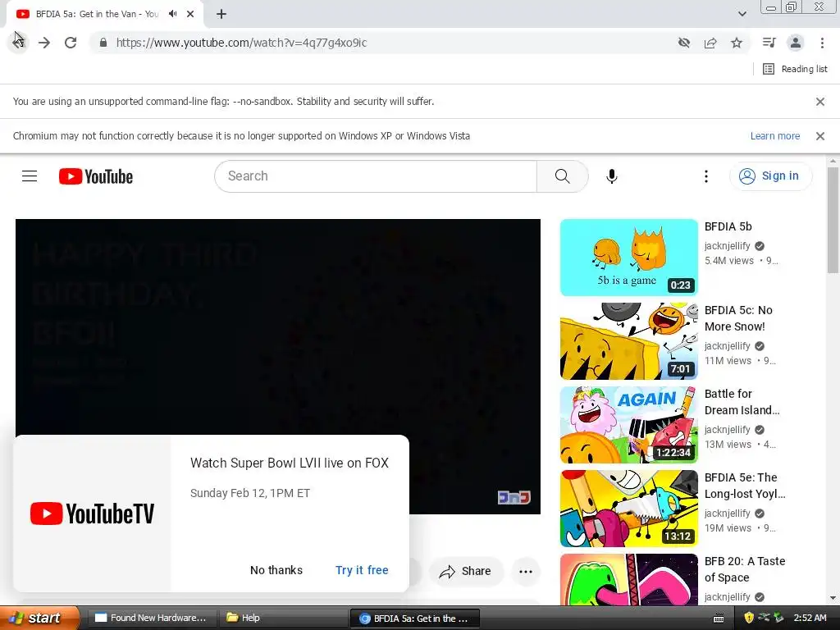This screenshot has height=630, width=840.
Task: Open the Windows start menu
Action: coord(39,618)
